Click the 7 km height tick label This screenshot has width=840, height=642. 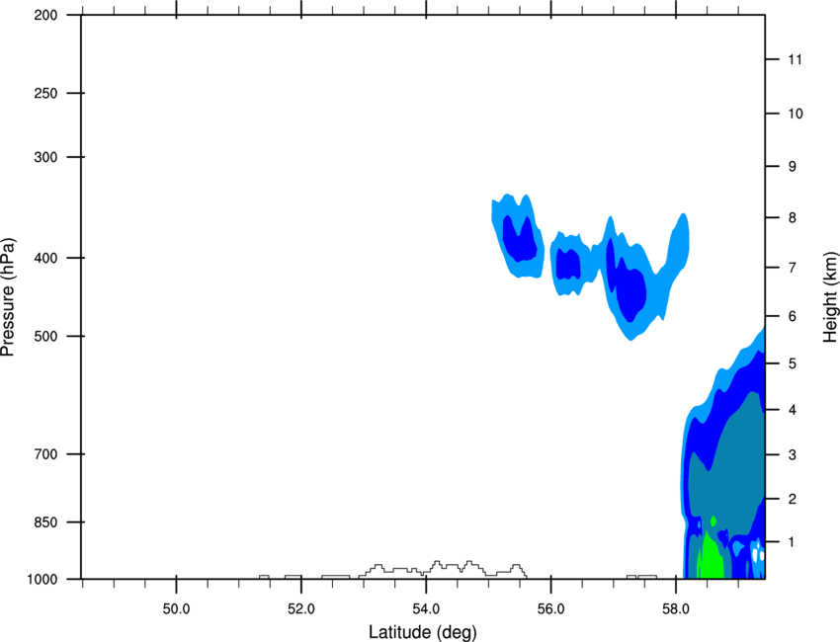click(x=792, y=268)
